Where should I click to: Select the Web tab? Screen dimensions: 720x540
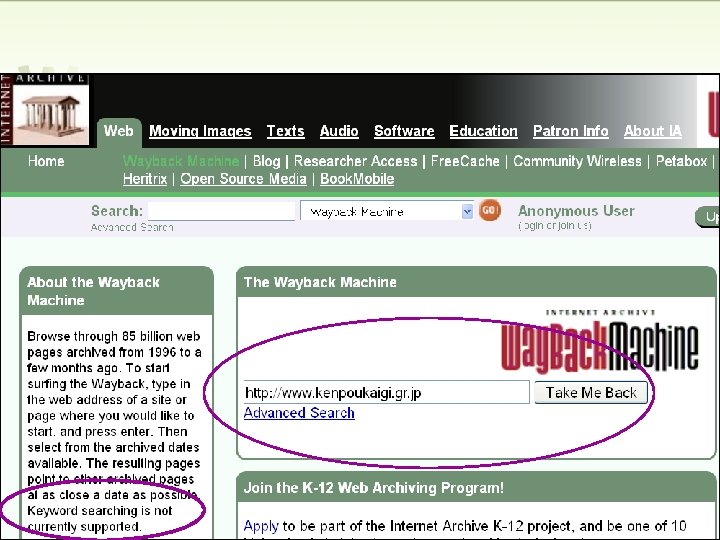[x=118, y=131]
